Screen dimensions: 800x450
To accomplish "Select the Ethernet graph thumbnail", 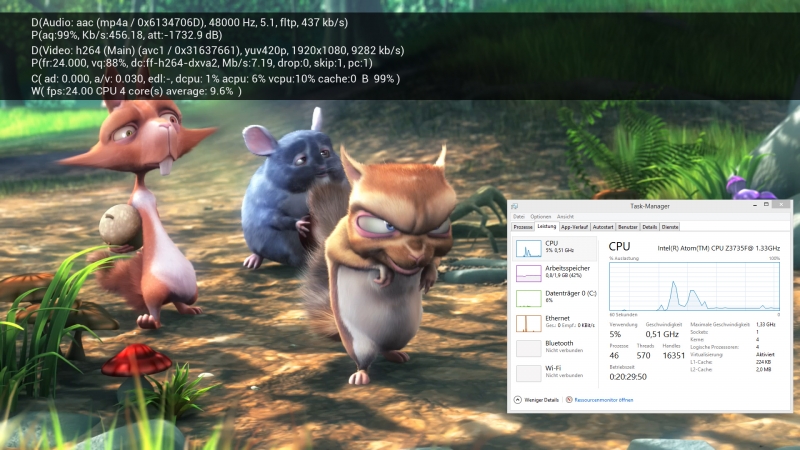I will (x=529, y=323).
